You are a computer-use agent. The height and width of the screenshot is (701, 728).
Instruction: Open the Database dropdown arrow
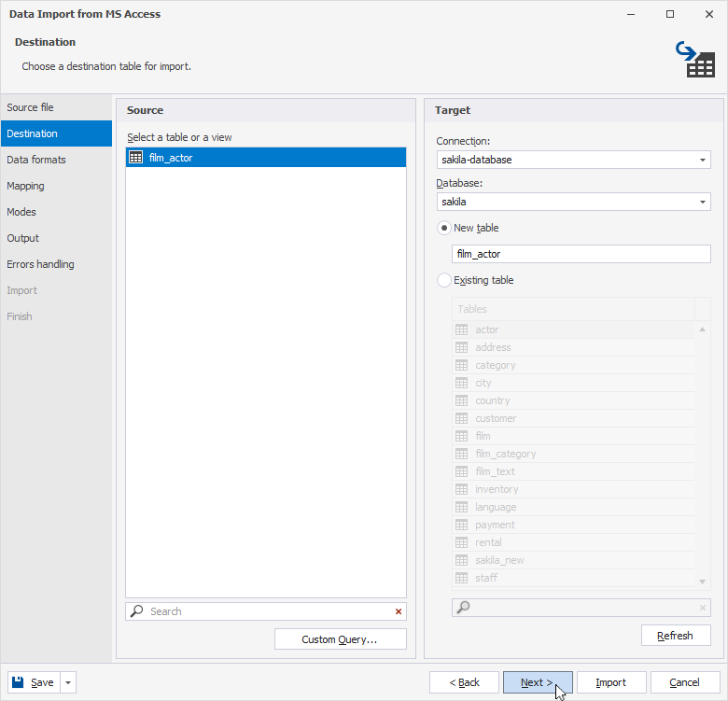tap(703, 202)
